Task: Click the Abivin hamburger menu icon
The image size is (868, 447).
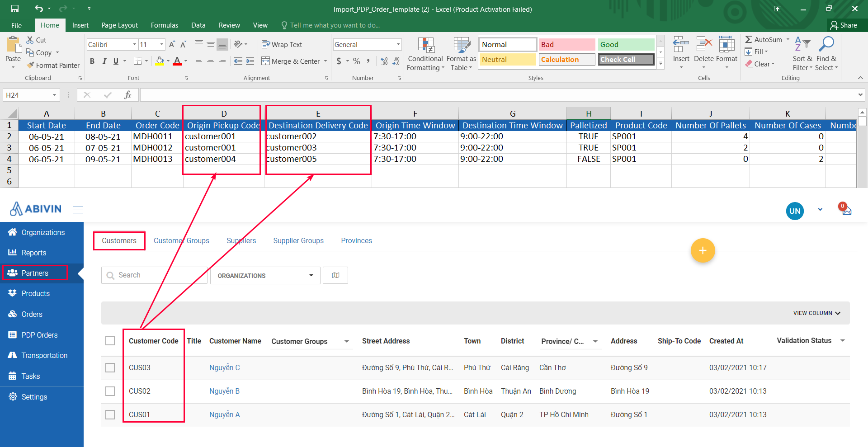Action: [78, 210]
